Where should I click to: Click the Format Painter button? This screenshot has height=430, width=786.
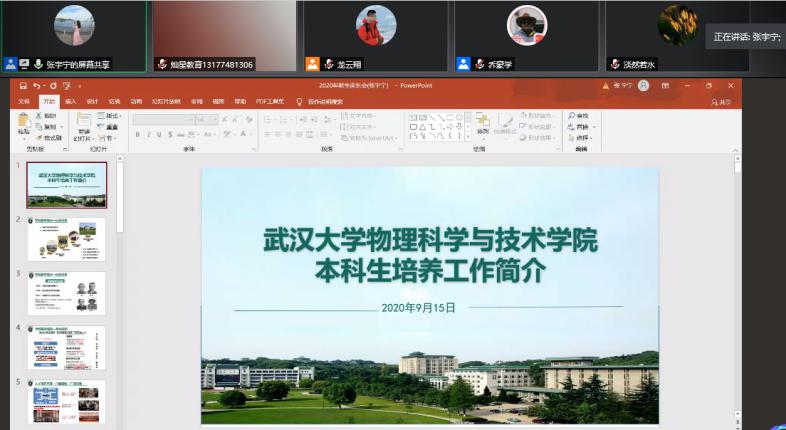(x=50, y=138)
